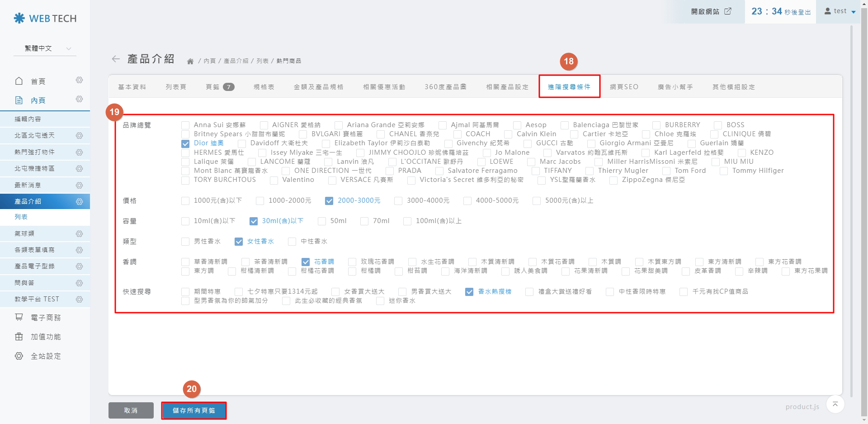
Task: Click the 取消 cancel button
Action: click(131, 410)
